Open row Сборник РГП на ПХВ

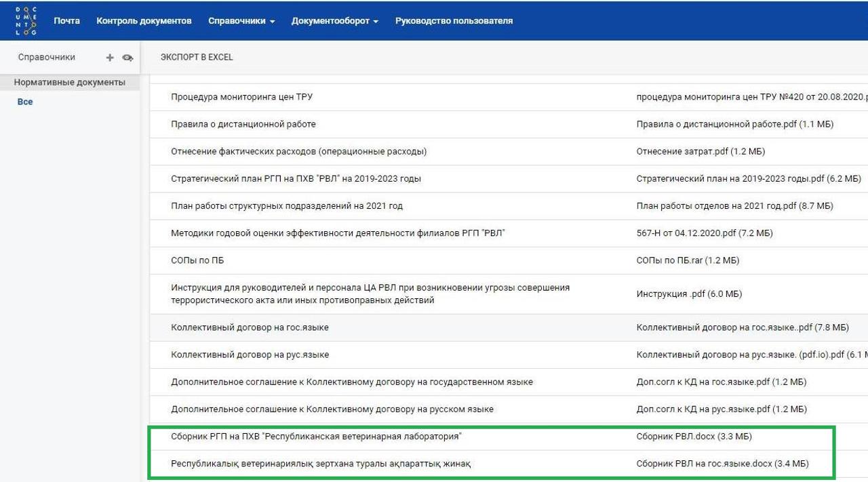click(509, 436)
